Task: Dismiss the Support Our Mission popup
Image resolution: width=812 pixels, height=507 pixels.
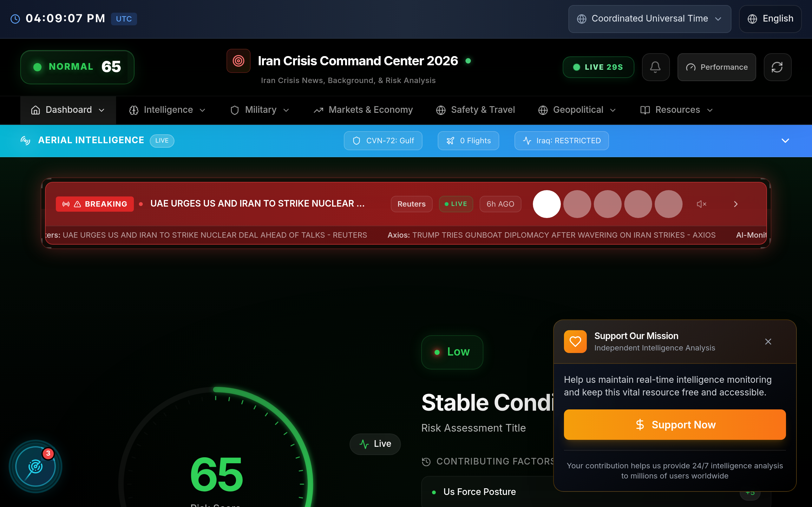Action: pos(768,341)
